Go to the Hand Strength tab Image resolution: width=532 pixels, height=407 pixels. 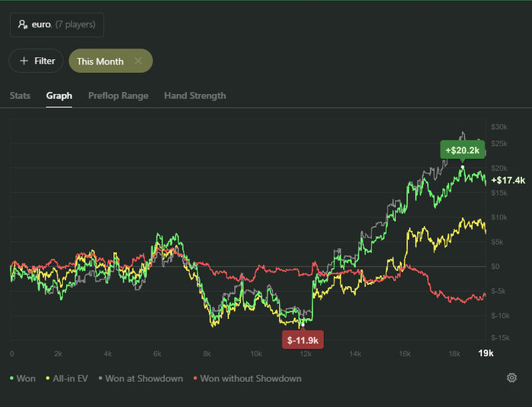[x=195, y=96]
